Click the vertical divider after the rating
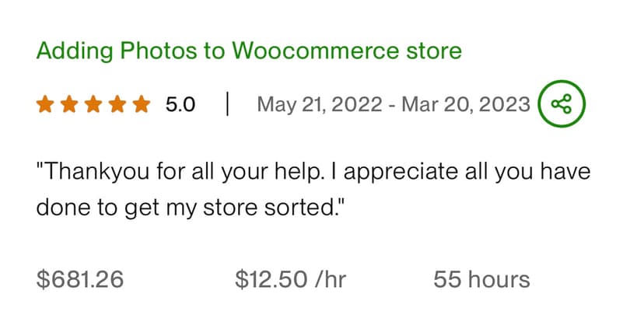 (x=226, y=104)
